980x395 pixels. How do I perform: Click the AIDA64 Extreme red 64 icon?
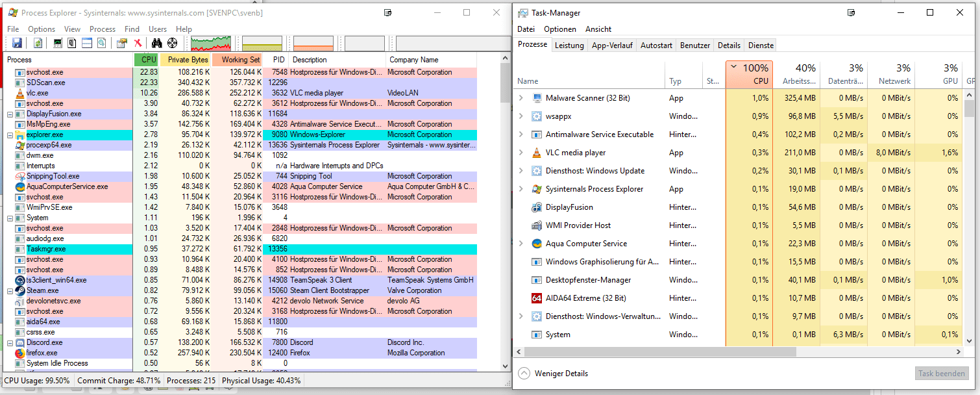(x=537, y=298)
